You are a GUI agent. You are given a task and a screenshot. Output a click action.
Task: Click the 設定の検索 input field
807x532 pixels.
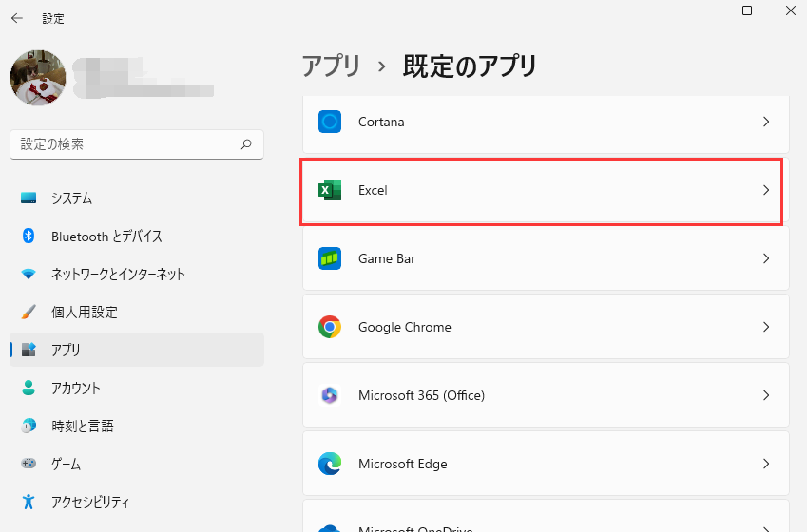124,144
